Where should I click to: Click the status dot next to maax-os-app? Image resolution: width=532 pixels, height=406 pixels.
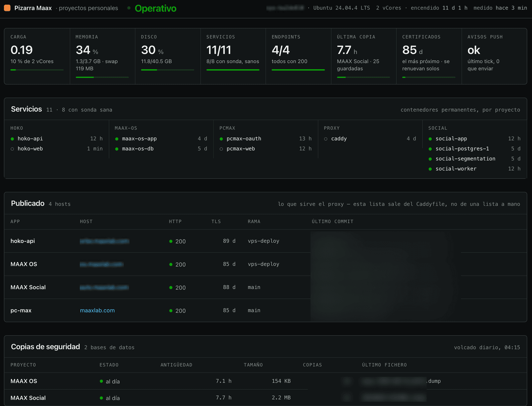(117, 139)
